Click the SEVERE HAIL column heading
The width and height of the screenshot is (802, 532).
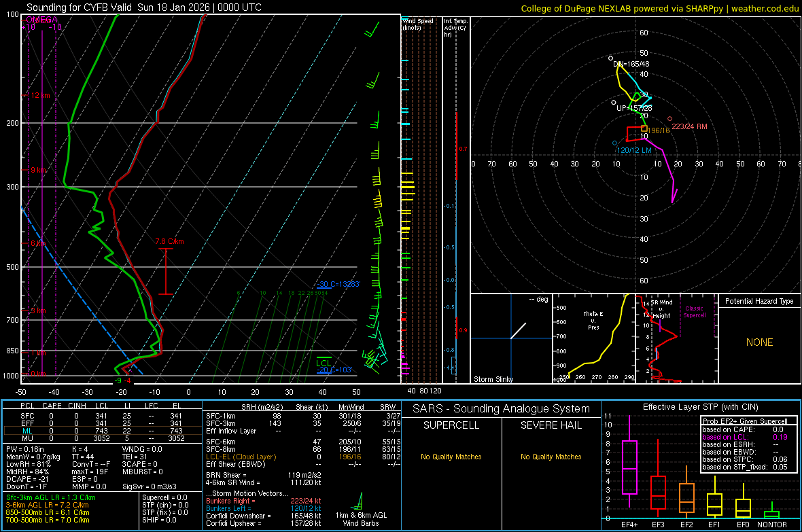(x=551, y=425)
